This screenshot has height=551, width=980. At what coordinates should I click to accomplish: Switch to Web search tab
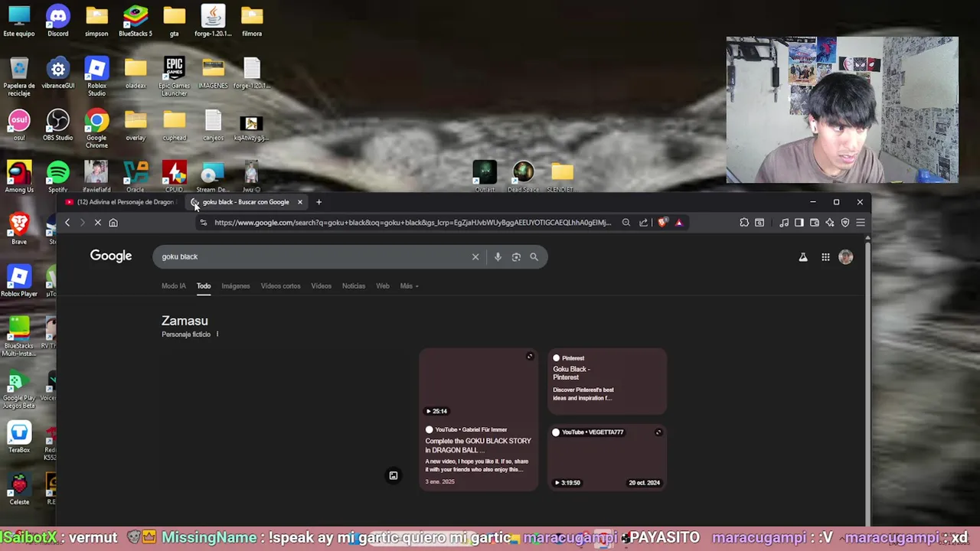[383, 286]
